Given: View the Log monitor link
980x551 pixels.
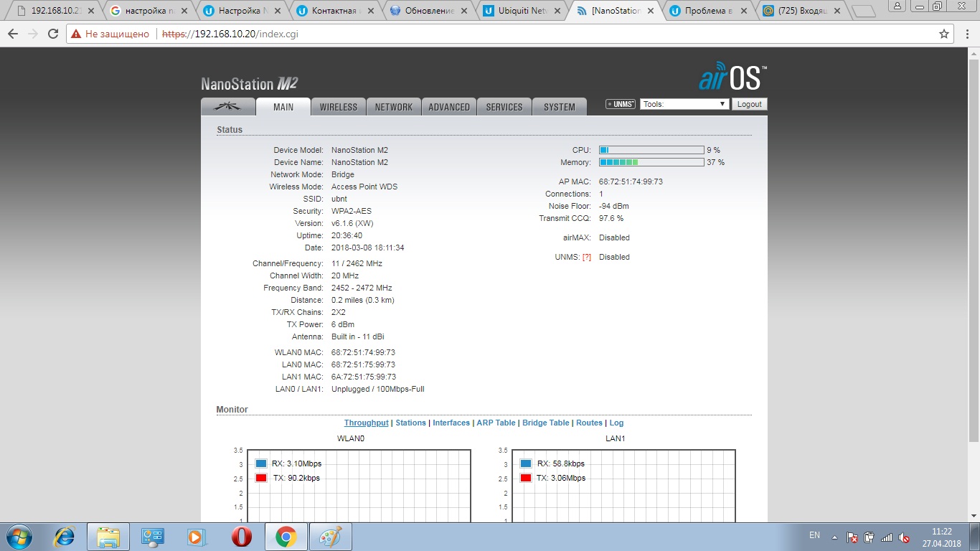Looking at the screenshot, I should tap(616, 423).
